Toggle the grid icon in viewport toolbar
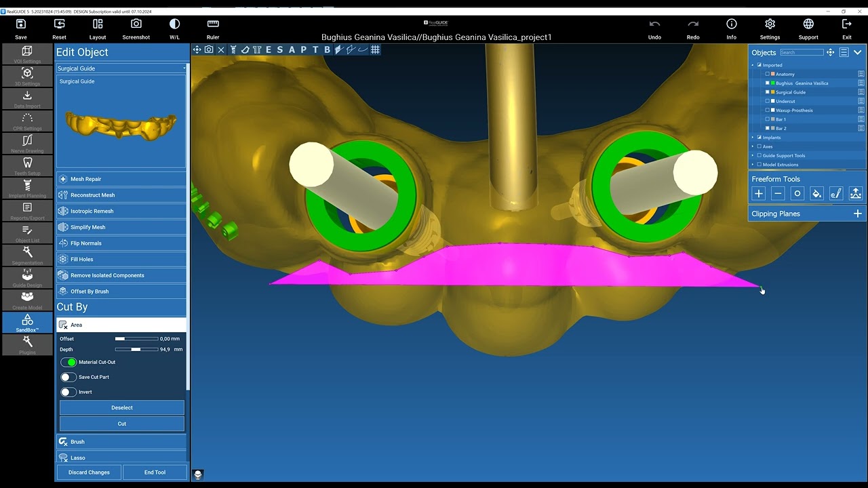 click(375, 49)
